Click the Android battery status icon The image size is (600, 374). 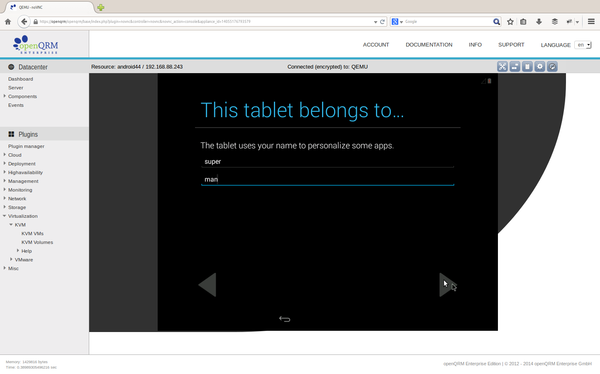[x=489, y=81]
